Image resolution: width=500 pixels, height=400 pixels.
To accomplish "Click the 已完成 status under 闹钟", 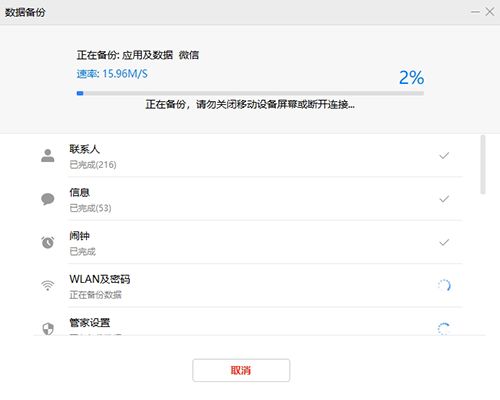I will [x=82, y=251].
